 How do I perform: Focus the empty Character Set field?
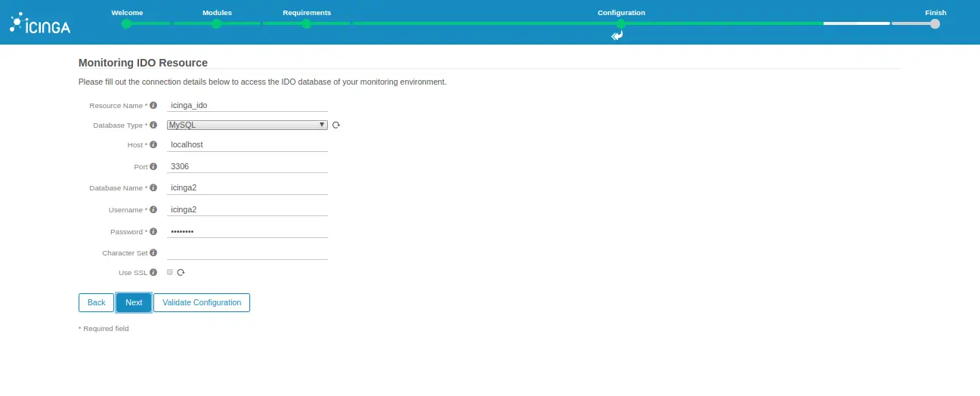(x=247, y=252)
